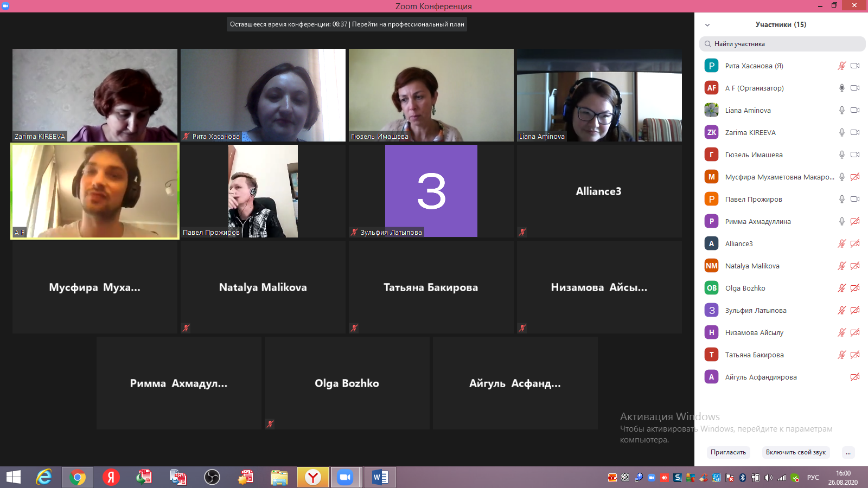
Task: Open the more options ellipsis button
Action: point(848,452)
